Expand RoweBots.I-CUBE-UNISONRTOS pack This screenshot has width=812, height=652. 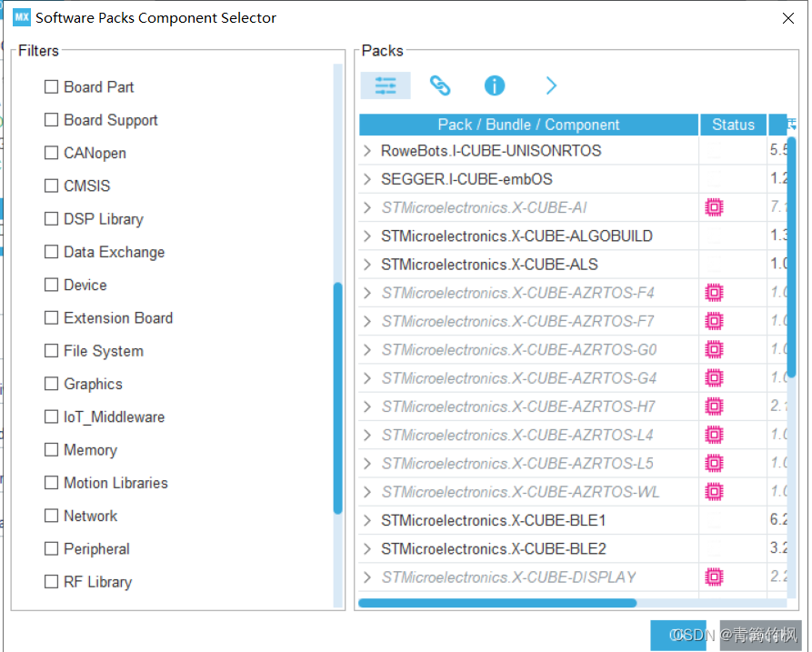pyautogui.click(x=367, y=151)
